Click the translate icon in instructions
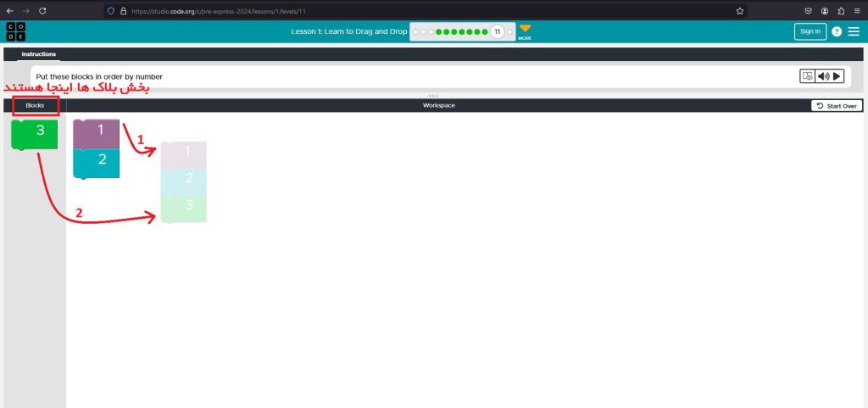 (807, 76)
